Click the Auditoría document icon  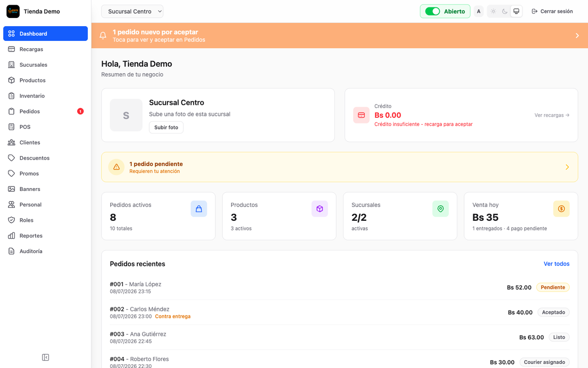11,251
